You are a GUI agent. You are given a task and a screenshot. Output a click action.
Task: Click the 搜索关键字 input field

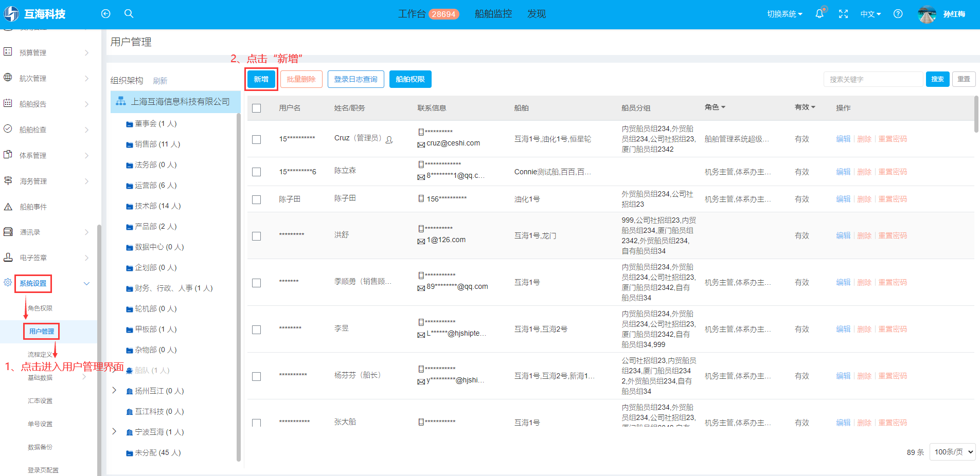[874, 79]
